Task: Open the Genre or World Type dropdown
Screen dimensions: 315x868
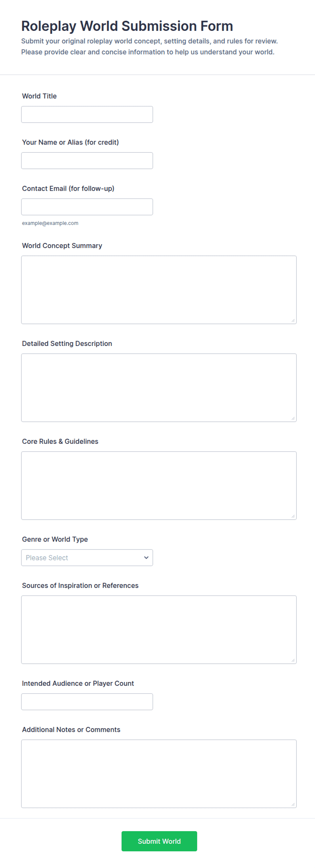Action: point(87,558)
